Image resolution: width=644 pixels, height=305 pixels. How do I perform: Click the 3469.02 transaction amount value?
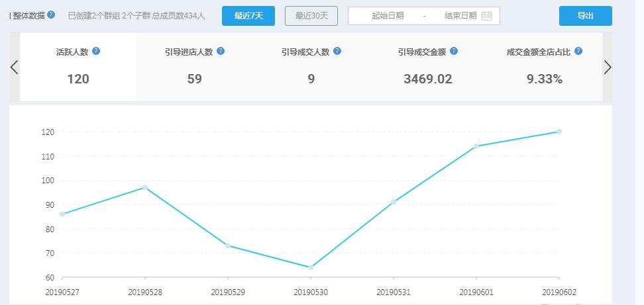pos(428,79)
